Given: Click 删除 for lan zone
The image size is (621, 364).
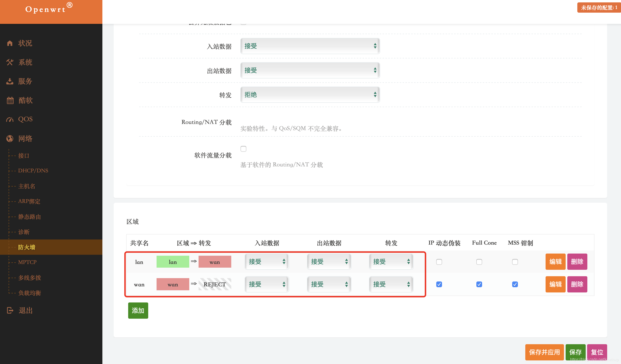Looking at the screenshot, I should [x=577, y=262].
